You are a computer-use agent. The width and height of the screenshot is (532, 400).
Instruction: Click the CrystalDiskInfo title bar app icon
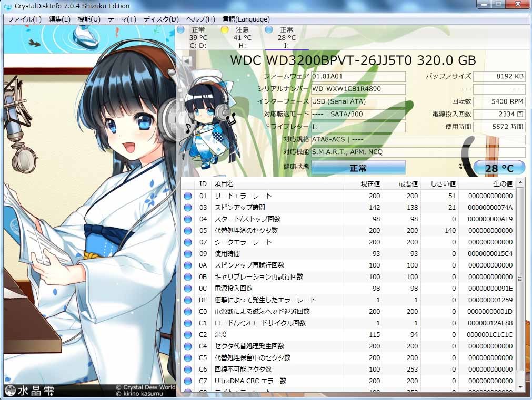[8, 6]
